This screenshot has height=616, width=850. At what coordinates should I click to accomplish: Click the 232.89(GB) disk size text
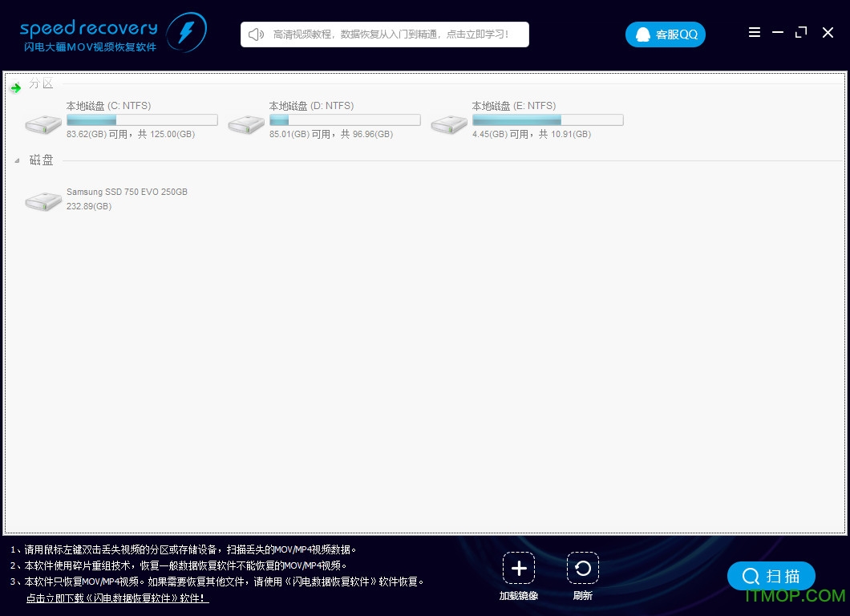pyautogui.click(x=89, y=207)
